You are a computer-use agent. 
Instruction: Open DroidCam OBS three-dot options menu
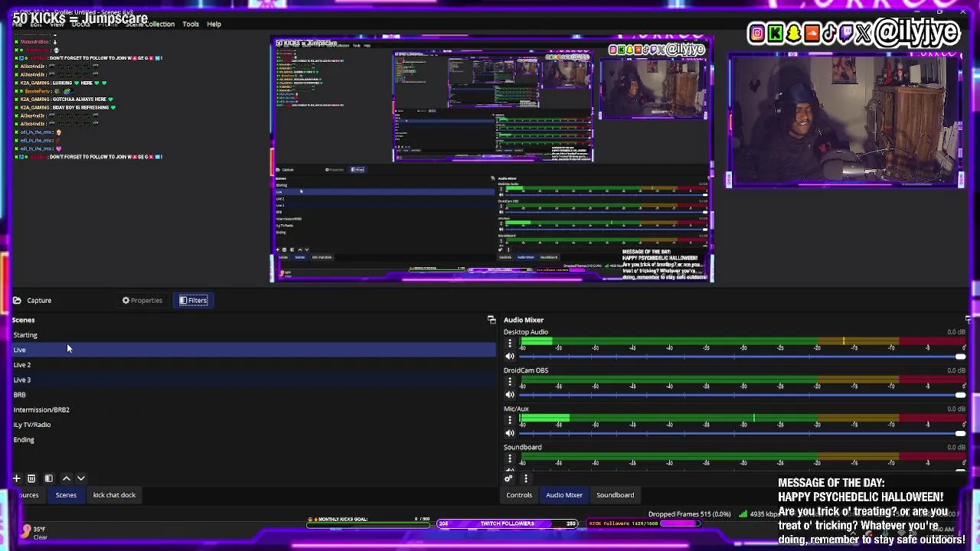pyautogui.click(x=510, y=382)
